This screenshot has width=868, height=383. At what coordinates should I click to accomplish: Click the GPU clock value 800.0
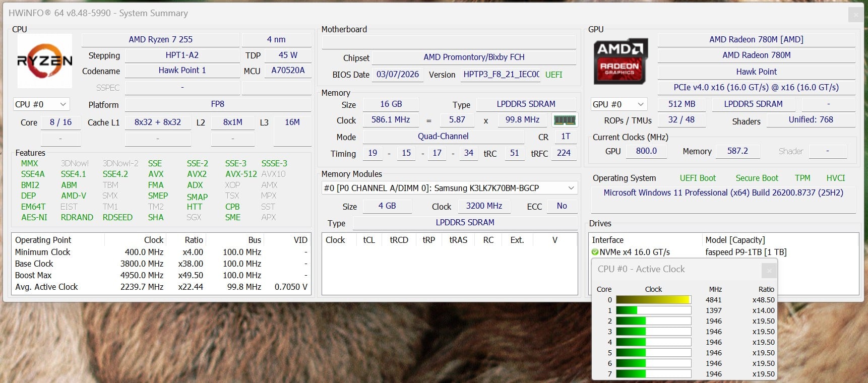tap(646, 151)
